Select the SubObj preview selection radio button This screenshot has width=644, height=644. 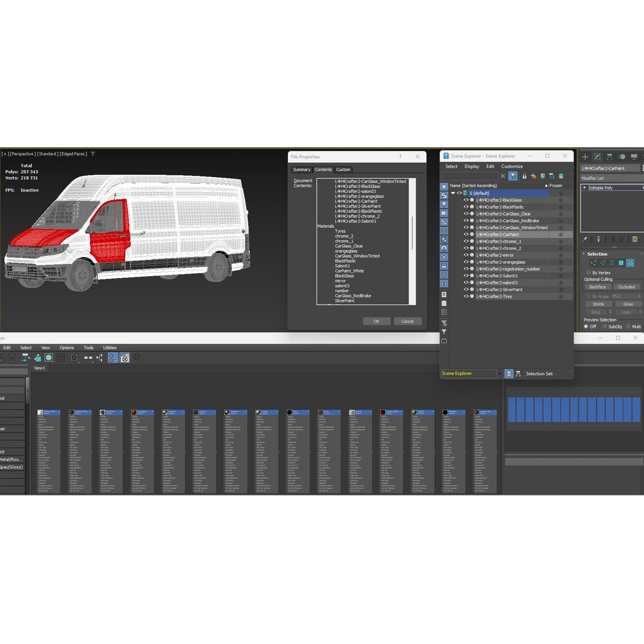[605, 327]
